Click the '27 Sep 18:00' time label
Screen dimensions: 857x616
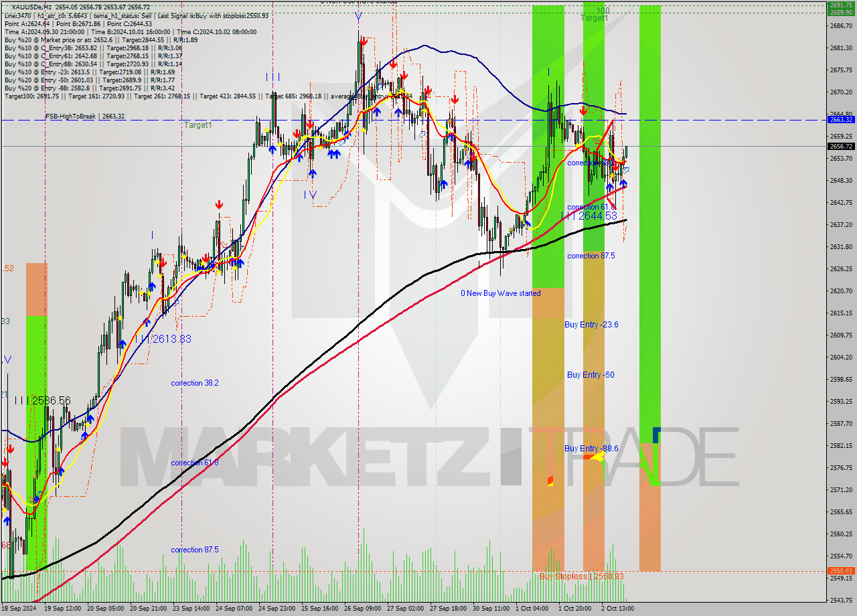pyautogui.click(x=449, y=609)
